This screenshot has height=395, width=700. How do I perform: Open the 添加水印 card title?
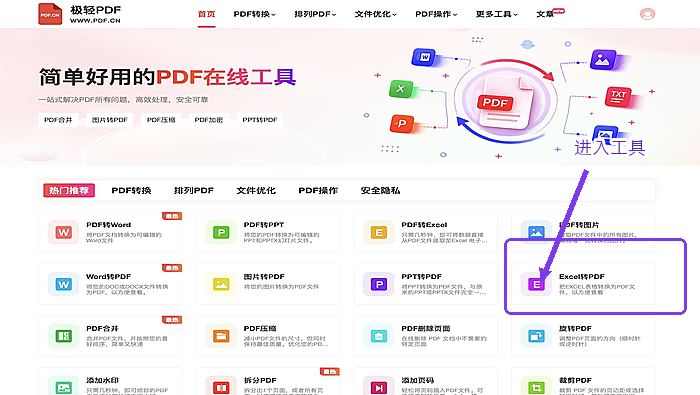tap(102, 380)
